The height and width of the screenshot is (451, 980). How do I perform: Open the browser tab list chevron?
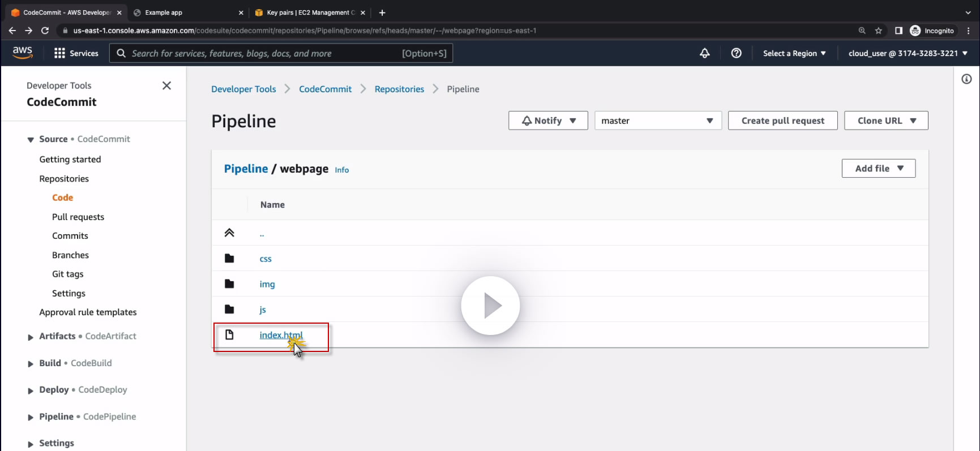968,12
